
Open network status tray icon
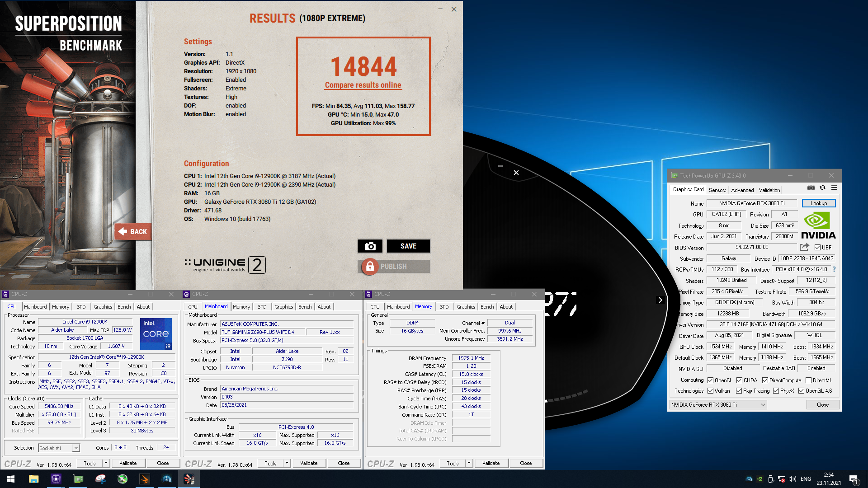[x=782, y=479]
